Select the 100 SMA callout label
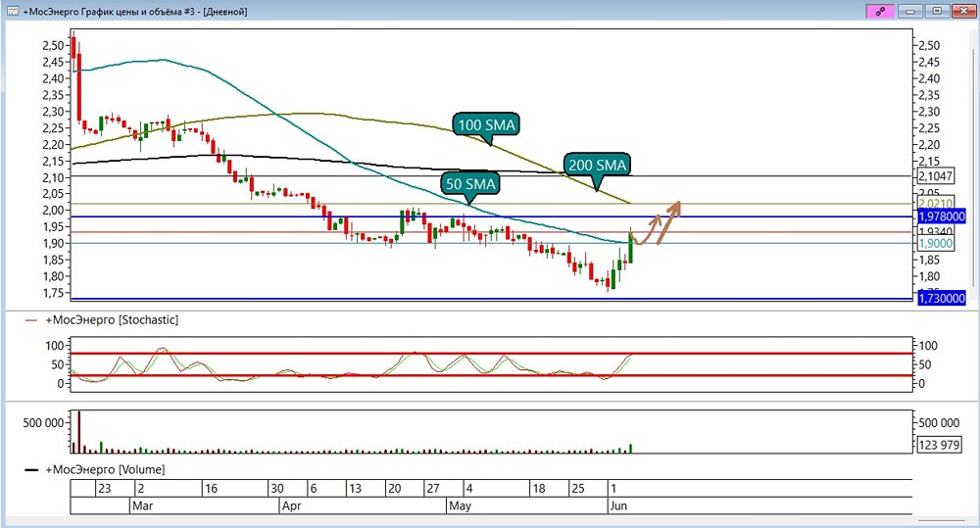The width and height of the screenshot is (980, 528). pos(486,125)
